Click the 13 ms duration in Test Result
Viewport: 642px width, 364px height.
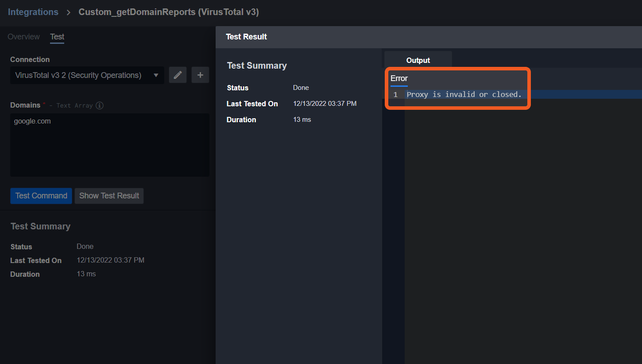click(x=302, y=120)
